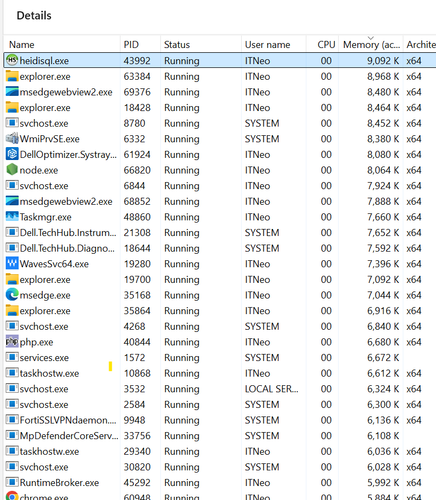Click msedgewebview2.exe icon for PID 68852
This screenshot has height=500, width=436.
[x=12, y=201]
